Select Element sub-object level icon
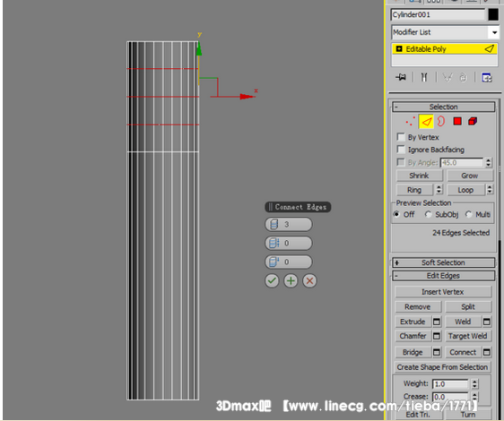 point(473,122)
